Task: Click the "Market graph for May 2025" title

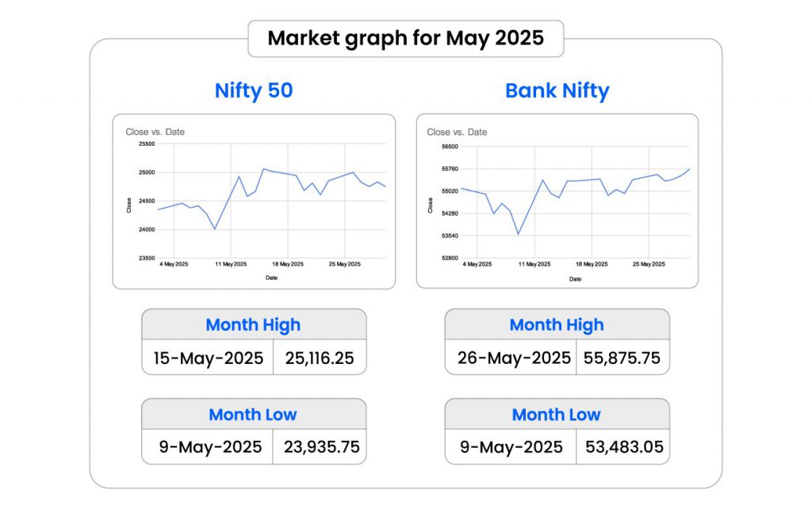Action: click(x=405, y=38)
